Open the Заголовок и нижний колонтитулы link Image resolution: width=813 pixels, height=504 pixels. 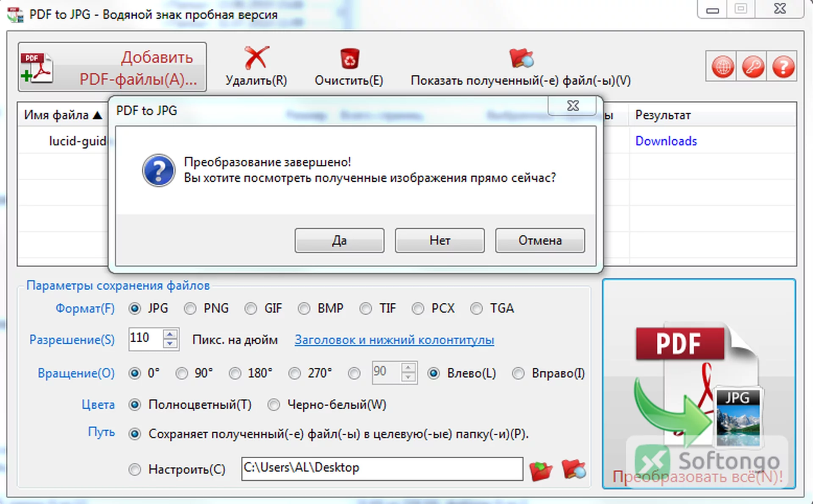tap(394, 340)
